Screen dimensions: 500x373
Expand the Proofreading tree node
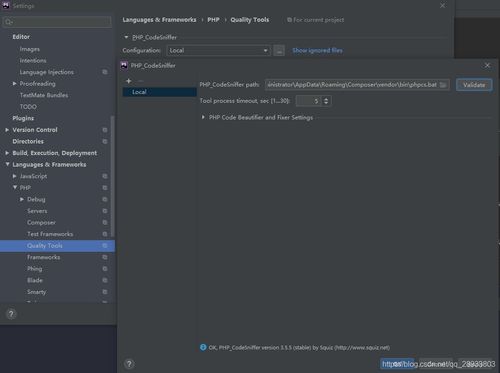click(14, 84)
